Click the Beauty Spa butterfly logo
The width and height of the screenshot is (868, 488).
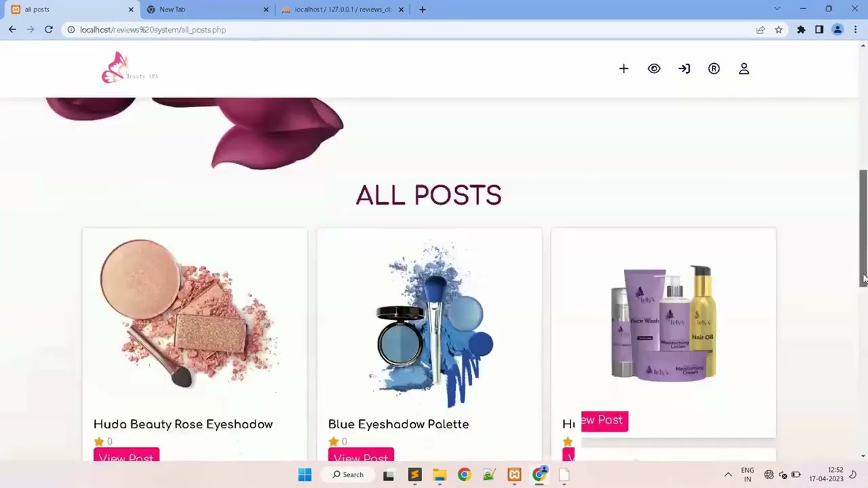tap(129, 68)
